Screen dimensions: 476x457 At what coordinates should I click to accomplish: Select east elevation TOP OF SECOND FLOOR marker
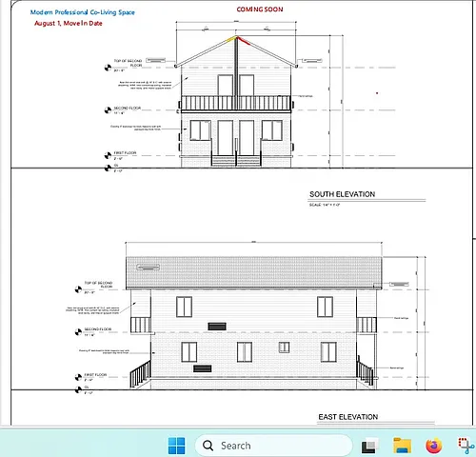(x=78, y=289)
